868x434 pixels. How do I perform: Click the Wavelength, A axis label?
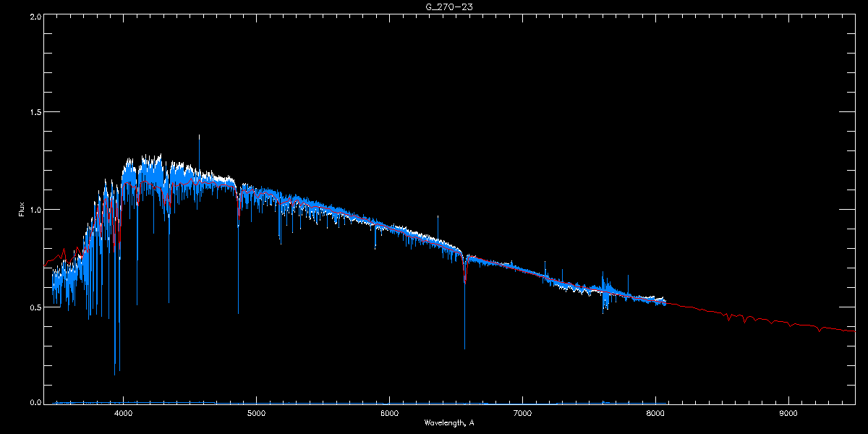(x=448, y=422)
